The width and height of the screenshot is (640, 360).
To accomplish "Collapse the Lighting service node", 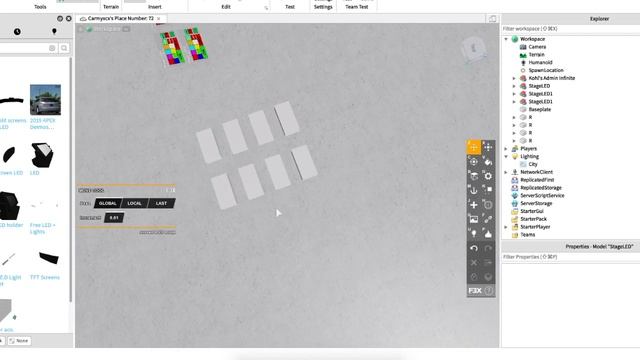I will (x=506, y=156).
